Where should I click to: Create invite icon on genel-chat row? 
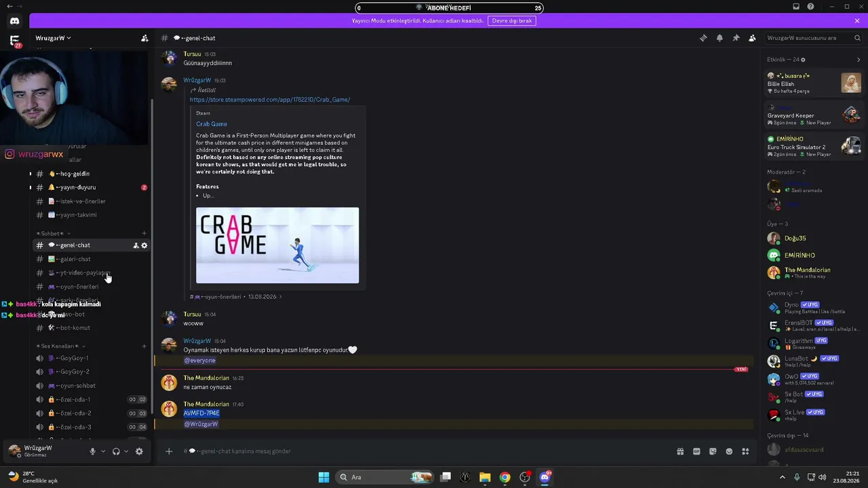pyautogui.click(x=136, y=245)
